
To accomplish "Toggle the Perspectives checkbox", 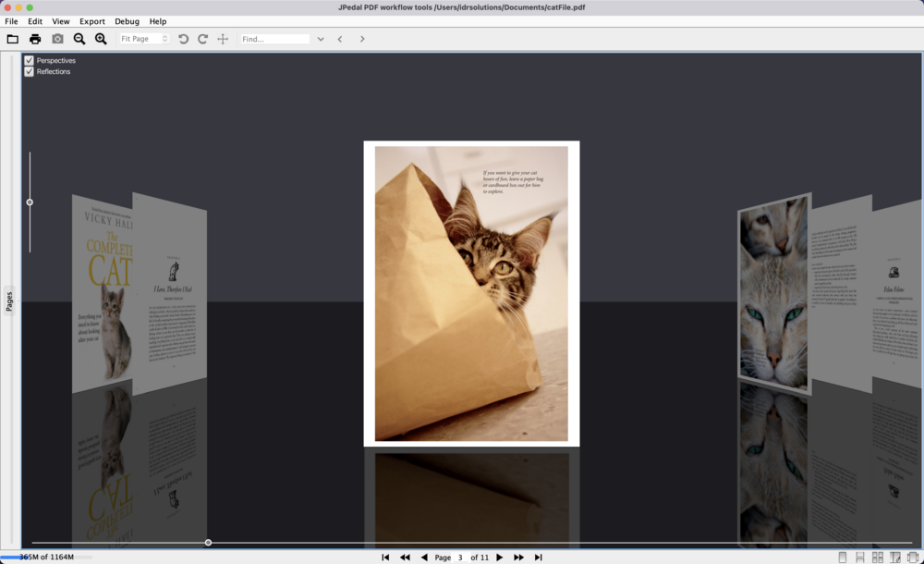I will (x=29, y=59).
